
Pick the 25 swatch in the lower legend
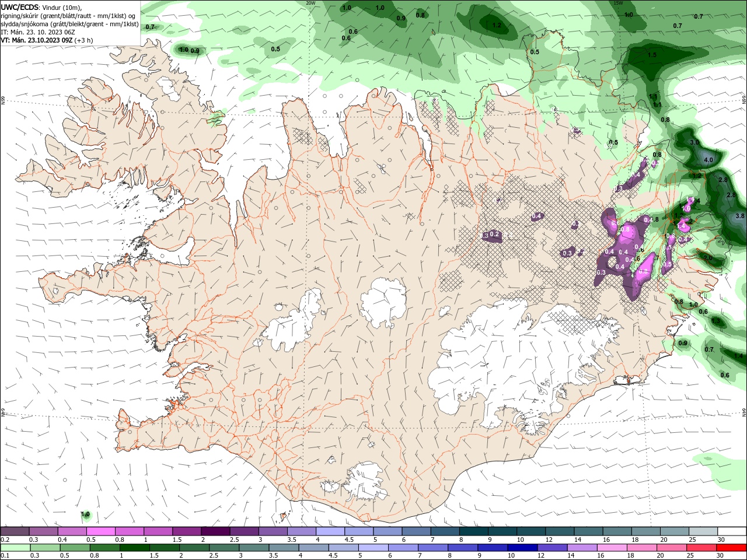tap(701, 548)
